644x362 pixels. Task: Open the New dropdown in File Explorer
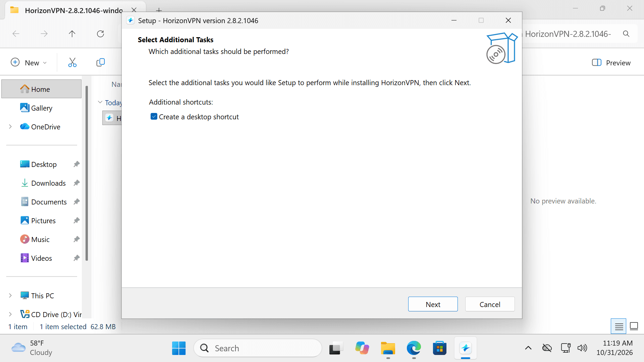[29, 63]
